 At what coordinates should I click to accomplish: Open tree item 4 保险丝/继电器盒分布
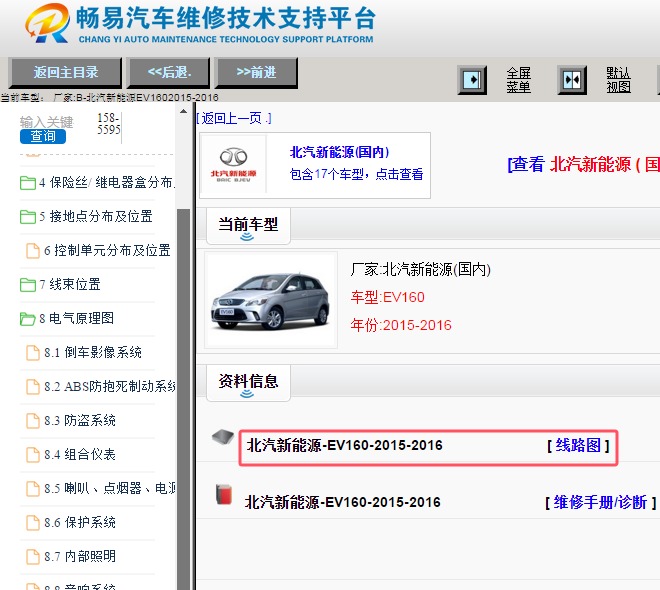[x=107, y=183]
